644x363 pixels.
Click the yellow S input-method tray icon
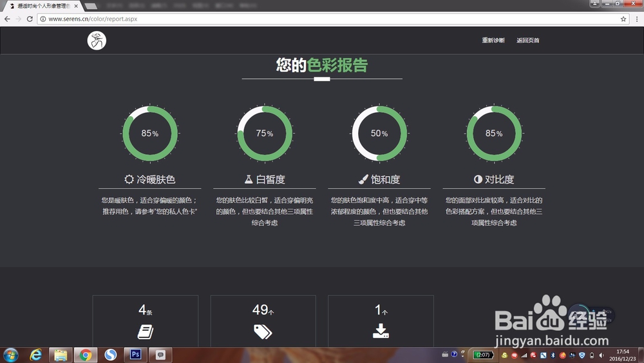coord(504,355)
